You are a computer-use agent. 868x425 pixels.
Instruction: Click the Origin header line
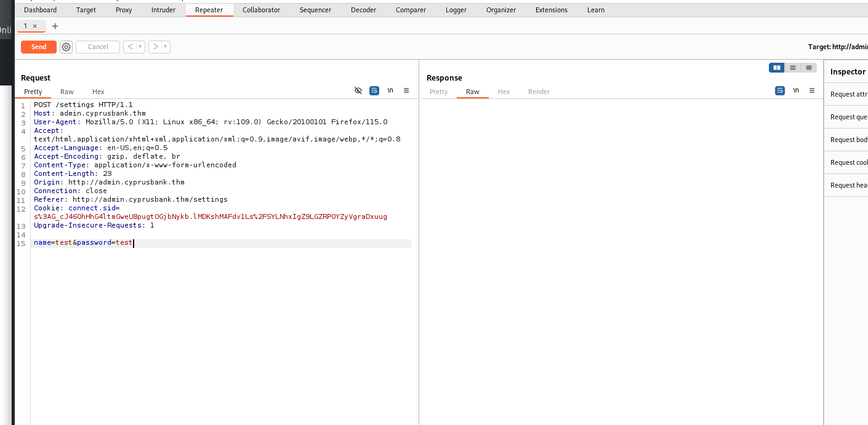(109, 182)
